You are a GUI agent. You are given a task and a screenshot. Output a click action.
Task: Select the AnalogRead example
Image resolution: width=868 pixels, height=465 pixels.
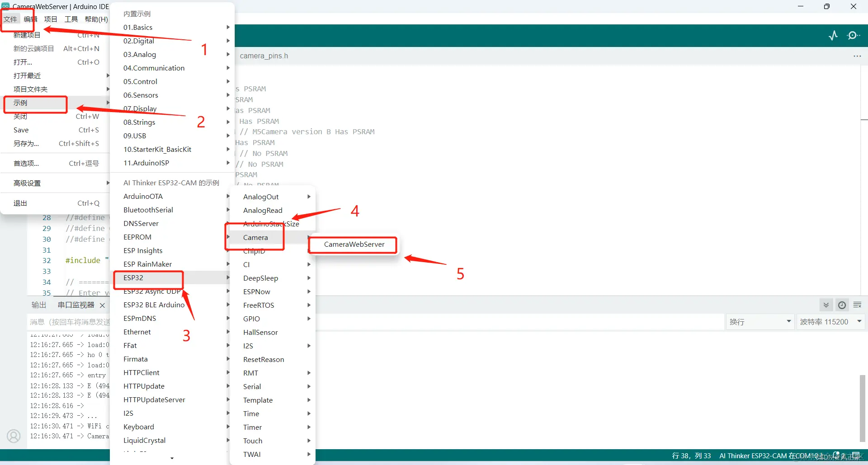[x=273, y=210]
